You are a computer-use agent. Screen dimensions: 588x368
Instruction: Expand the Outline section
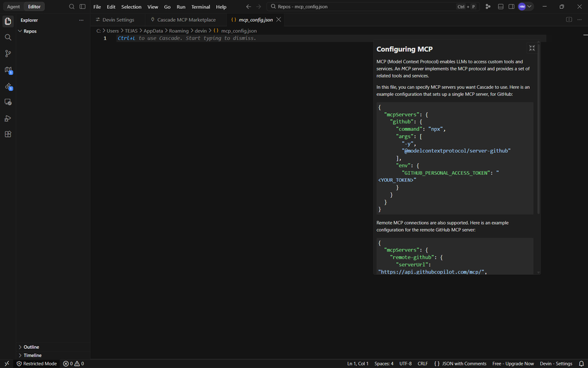click(x=53, y=347)
